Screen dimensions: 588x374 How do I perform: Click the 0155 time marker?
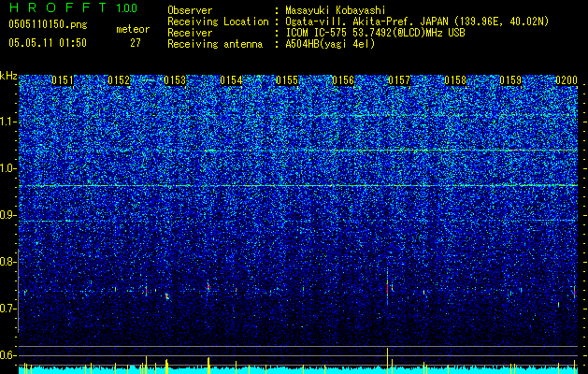pos(287,80)
